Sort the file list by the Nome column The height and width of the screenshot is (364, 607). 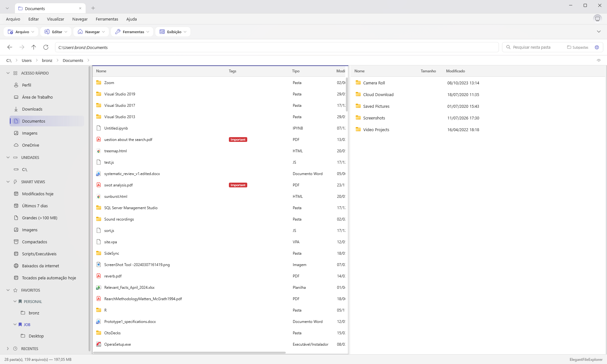pyautogui.click(x=101, y=71)
